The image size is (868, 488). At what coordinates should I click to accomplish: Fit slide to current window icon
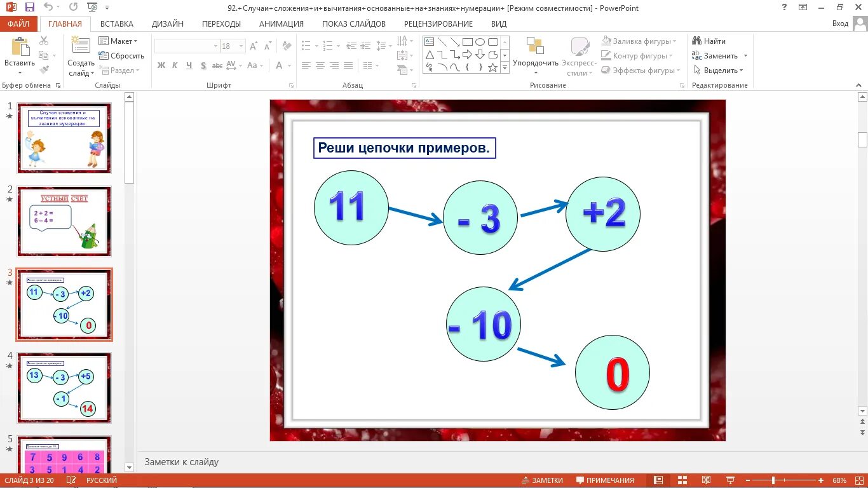point(858,480)
